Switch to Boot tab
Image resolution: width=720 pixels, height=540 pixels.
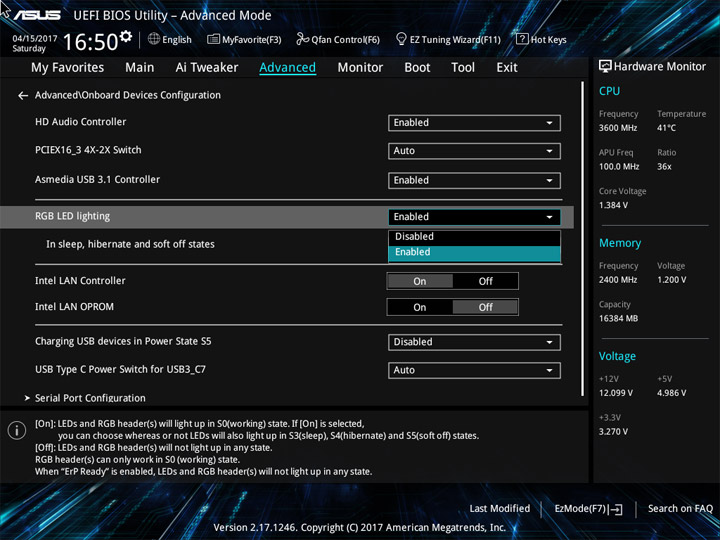[417, 68]
